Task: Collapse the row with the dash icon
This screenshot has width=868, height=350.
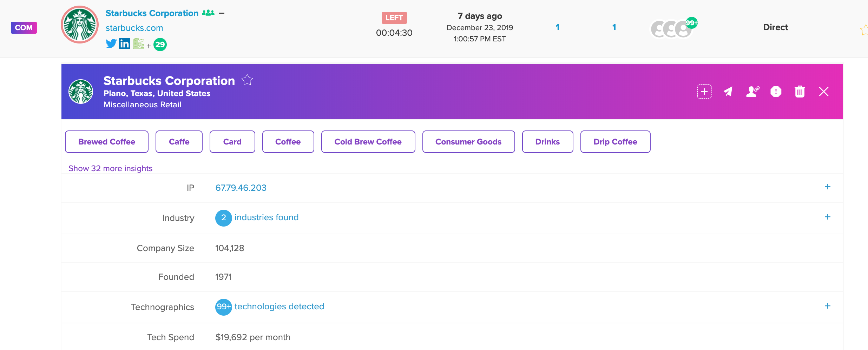Action: click(222, 13)
